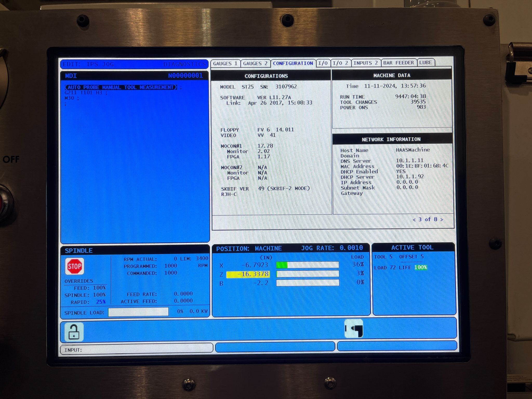Screen dimensions: 532x399
Task: Open the LUBE tab
Action: [425, 62]
